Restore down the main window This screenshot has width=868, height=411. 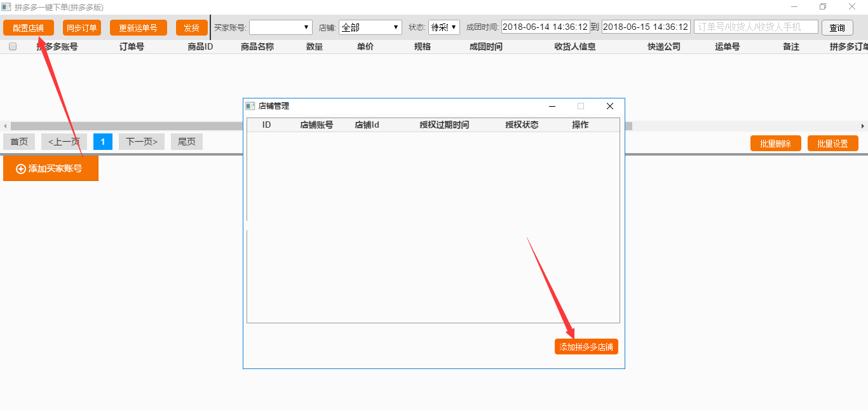[x=823, y=7]
